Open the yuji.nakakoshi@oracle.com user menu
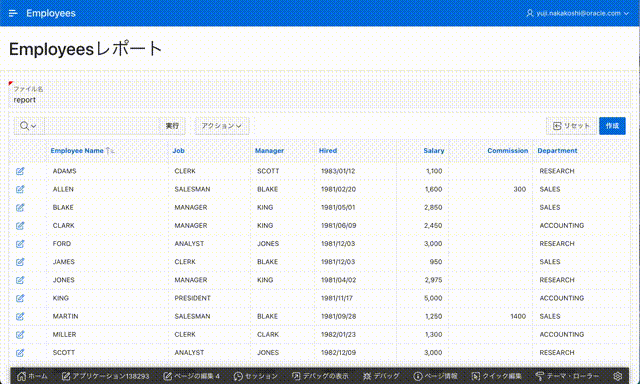The width and height of the screenshot is (640, 384). [x=577, y=13]
